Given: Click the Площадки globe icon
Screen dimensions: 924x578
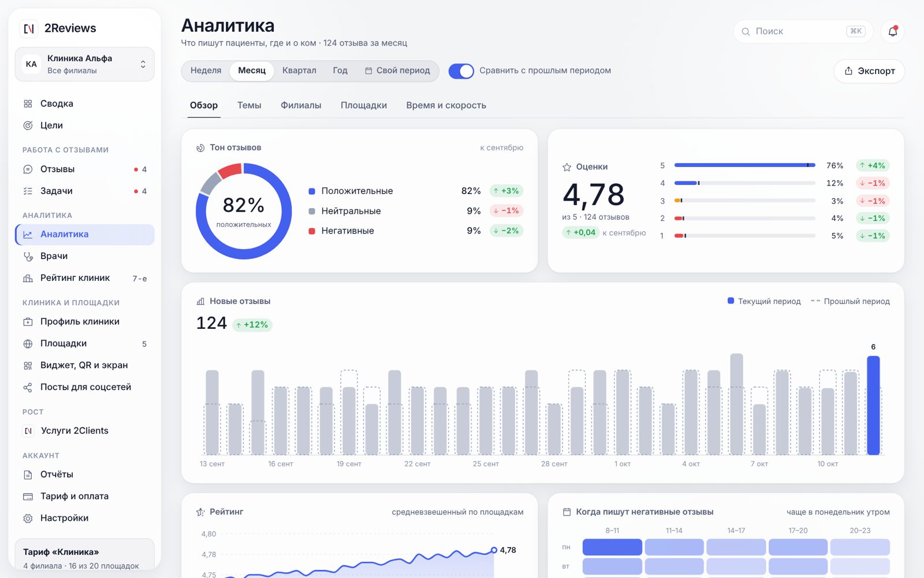Looking at the screenshot, I should (28, 344).
